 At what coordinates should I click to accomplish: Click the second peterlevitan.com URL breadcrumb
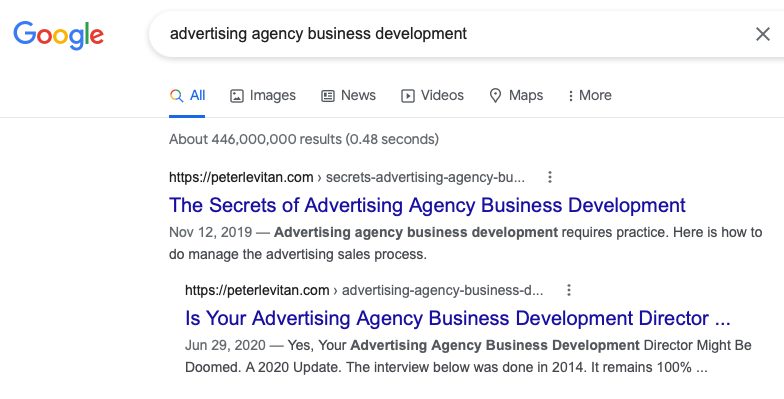364,290
